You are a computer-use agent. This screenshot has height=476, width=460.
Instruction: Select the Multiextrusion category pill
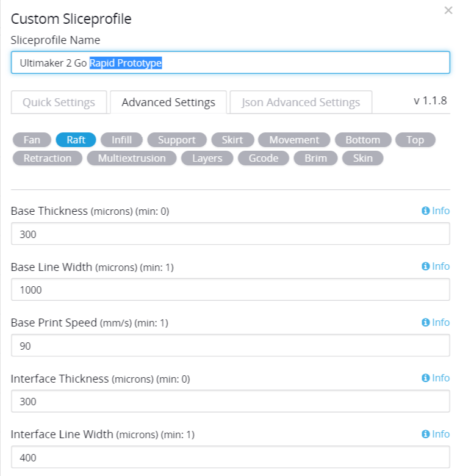click(132, 158)
